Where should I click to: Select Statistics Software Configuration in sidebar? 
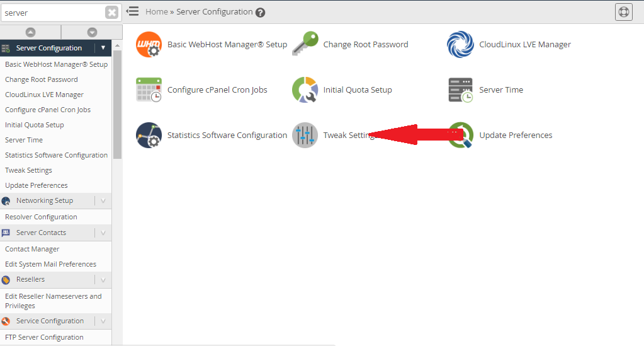click(56, 155)
